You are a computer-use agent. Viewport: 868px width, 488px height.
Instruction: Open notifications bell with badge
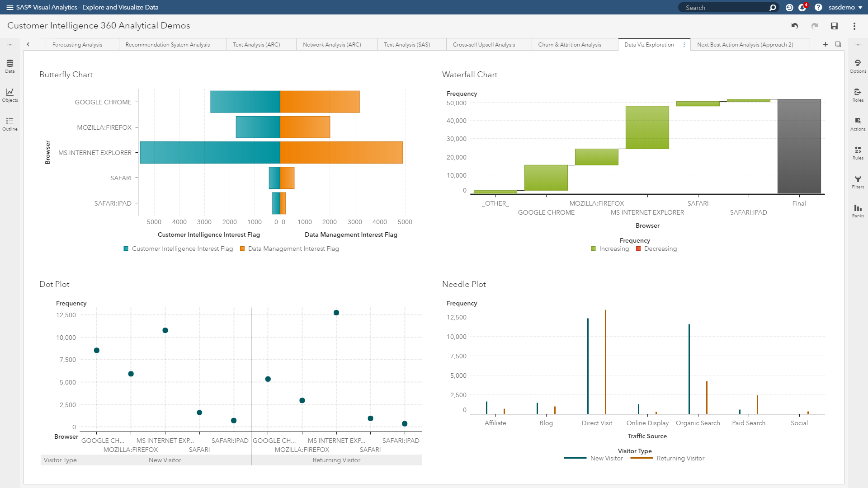click(x=803, y=7)
